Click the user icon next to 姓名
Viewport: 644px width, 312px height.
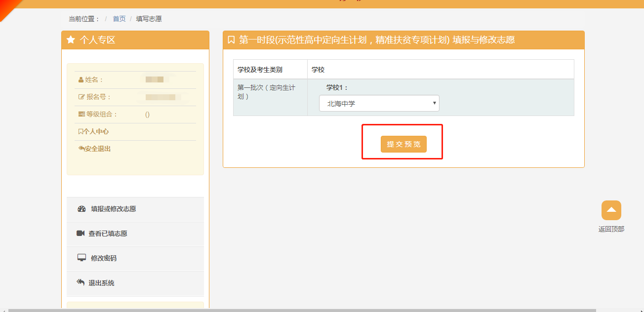pyautogui.click(x=81, y=80)
